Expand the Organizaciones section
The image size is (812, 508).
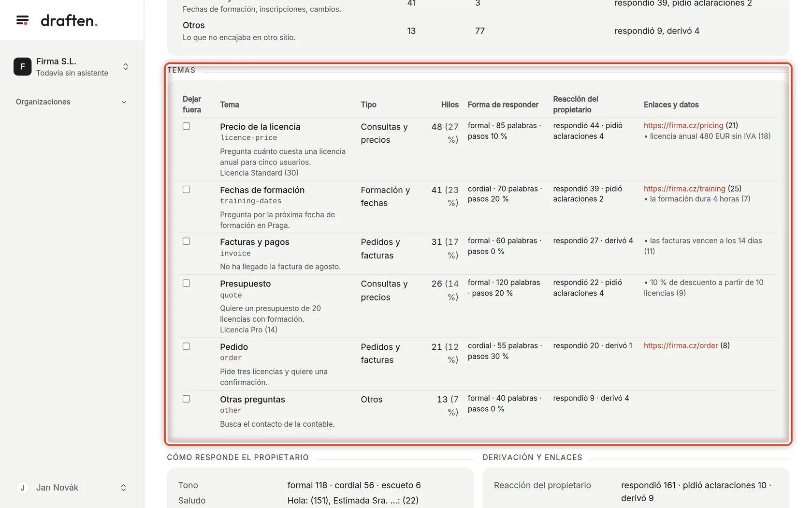pos(72,102)
